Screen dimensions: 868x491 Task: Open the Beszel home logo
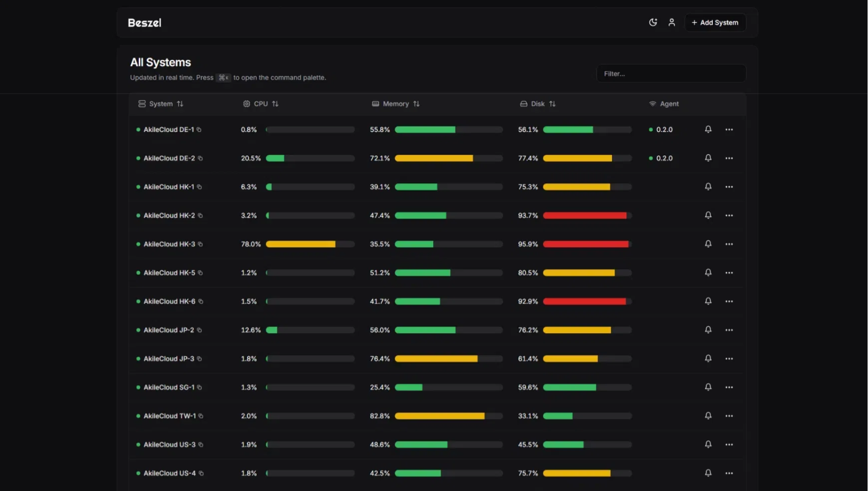[144, 23]
